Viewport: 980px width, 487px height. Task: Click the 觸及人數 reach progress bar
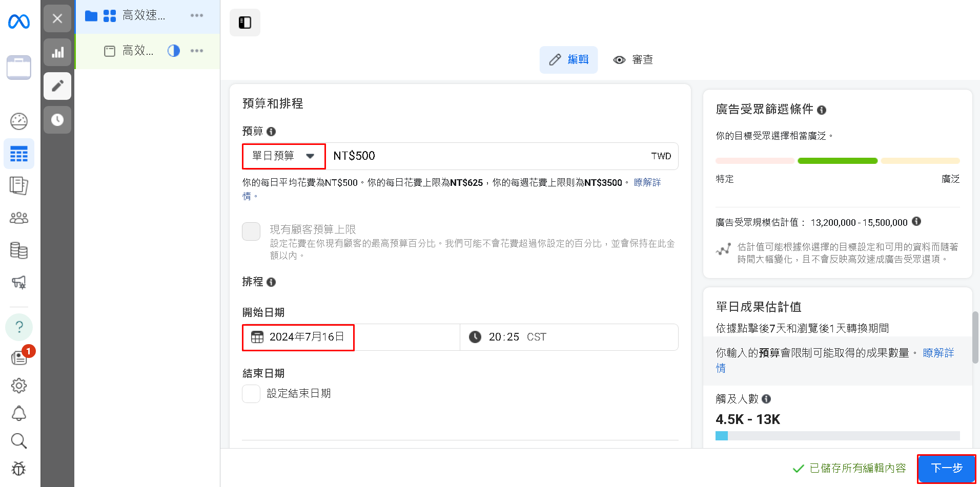click(x=838, y=436)
